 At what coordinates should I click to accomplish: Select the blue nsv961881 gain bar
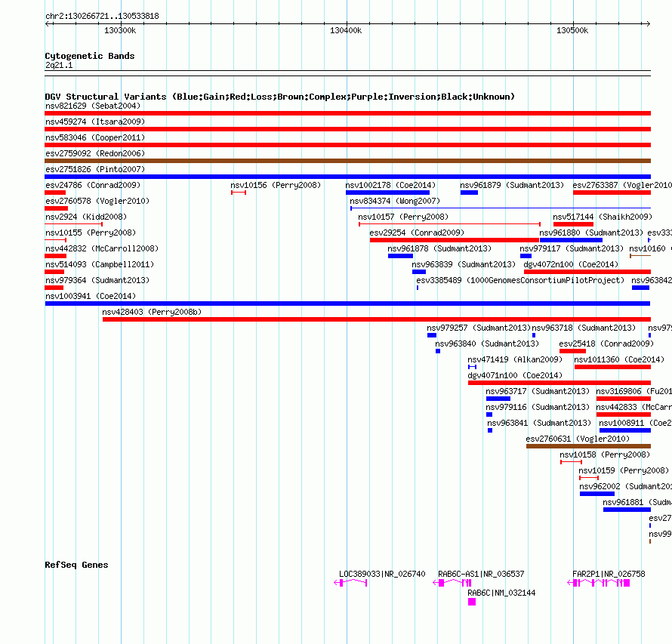pyautogui.click(x=627, y=510)
